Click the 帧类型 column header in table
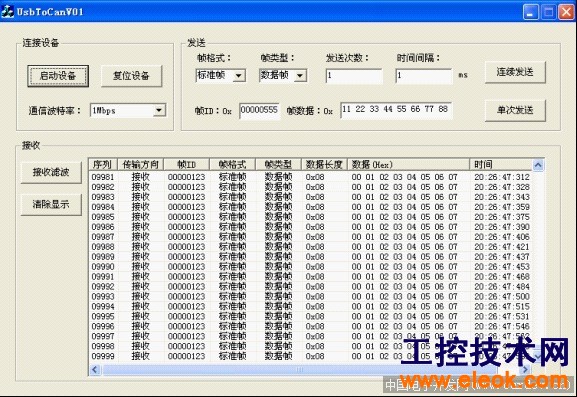This screenshot has width=577, height=397. 278,164
